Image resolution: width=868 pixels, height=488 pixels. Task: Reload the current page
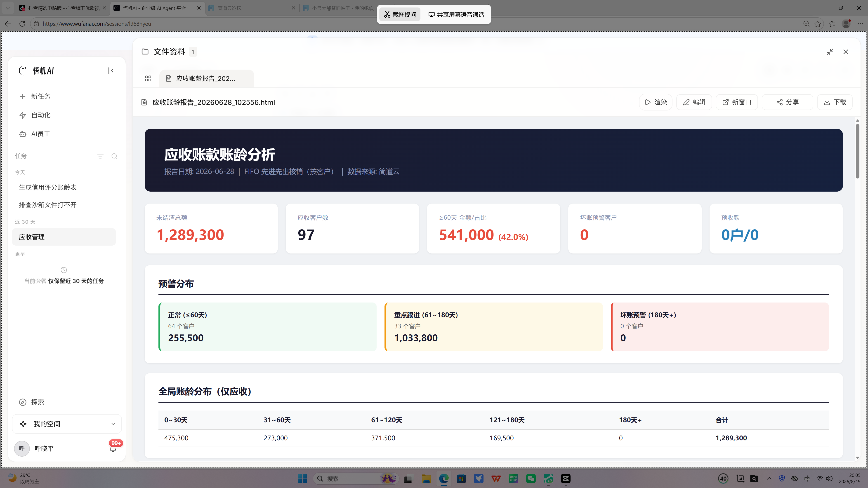point(22,23)
